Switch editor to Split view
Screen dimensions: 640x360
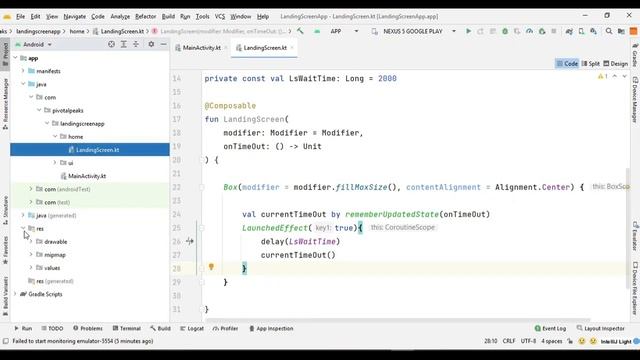click(x=591, y=64)
